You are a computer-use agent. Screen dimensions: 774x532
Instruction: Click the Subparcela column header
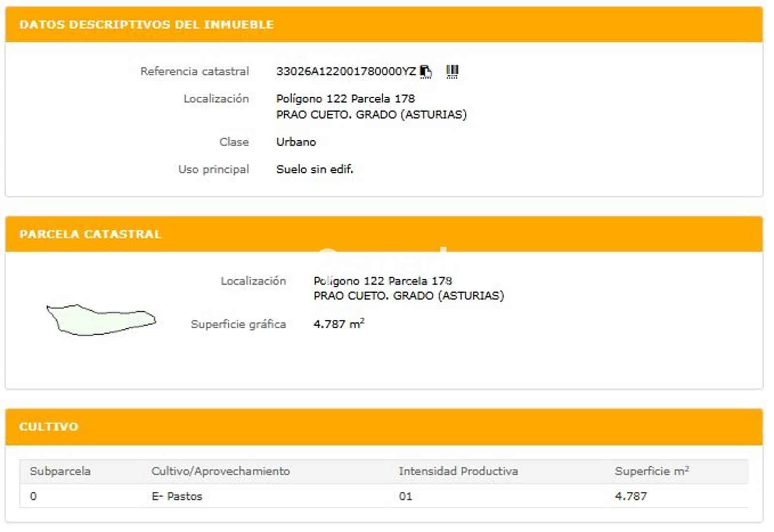[x=60, y=470]
